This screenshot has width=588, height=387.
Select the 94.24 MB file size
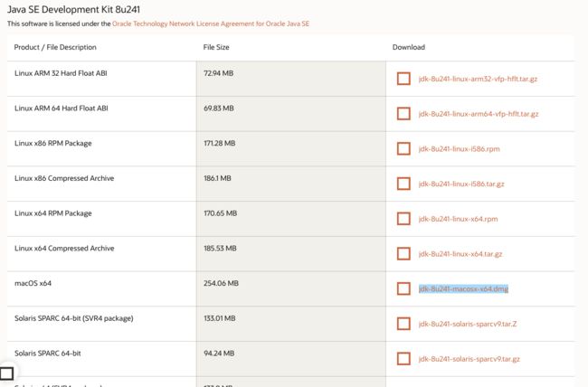coord(219,354)
